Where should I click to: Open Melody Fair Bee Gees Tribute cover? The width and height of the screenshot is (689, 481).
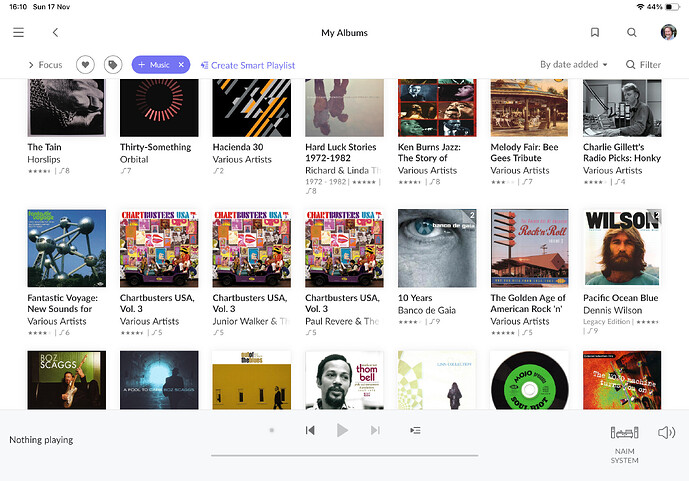[x=529, y=108]
